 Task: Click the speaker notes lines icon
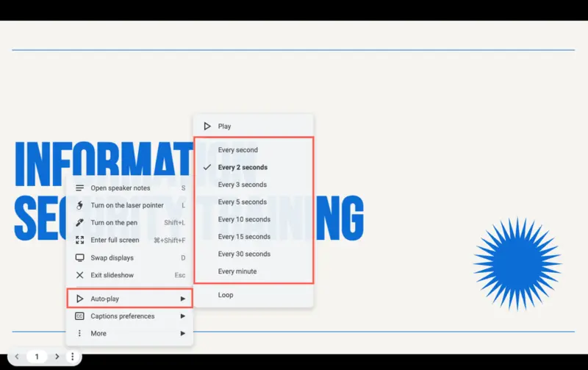[x=79, y=188]
